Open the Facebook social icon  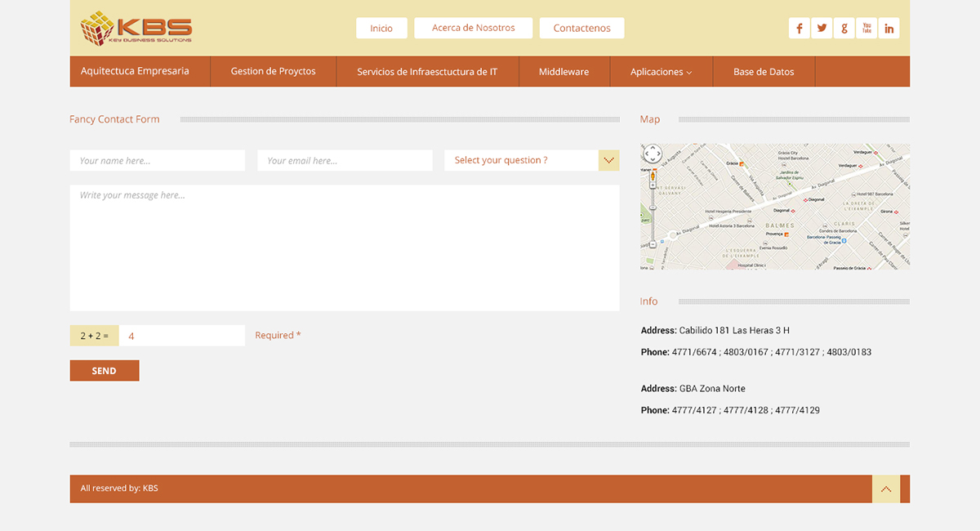[799, 29]
